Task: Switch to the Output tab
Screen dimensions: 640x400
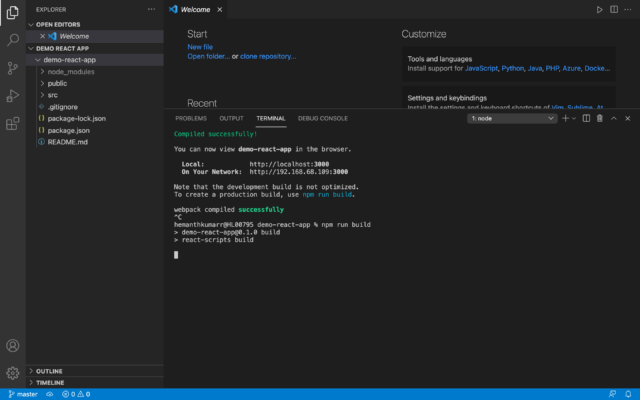Action: pyautogui.click(x=231, y=118)
